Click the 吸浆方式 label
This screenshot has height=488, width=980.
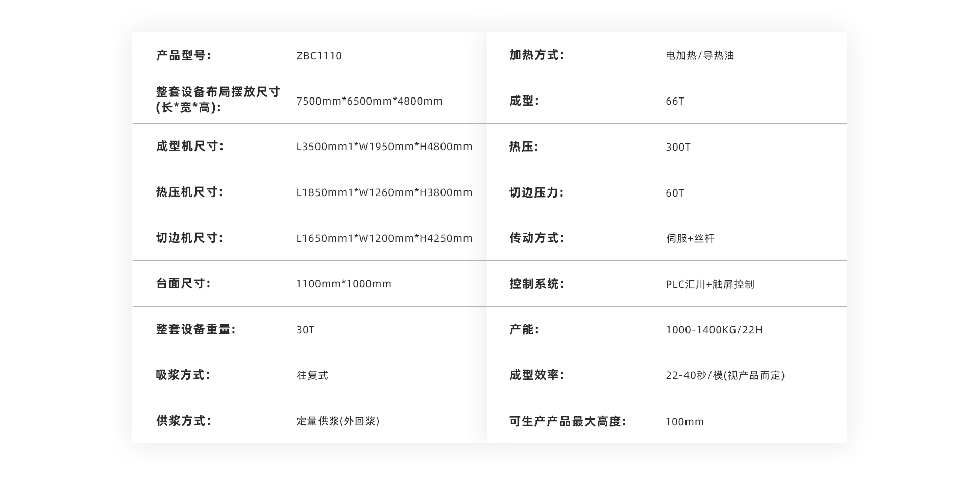[184, 375]
